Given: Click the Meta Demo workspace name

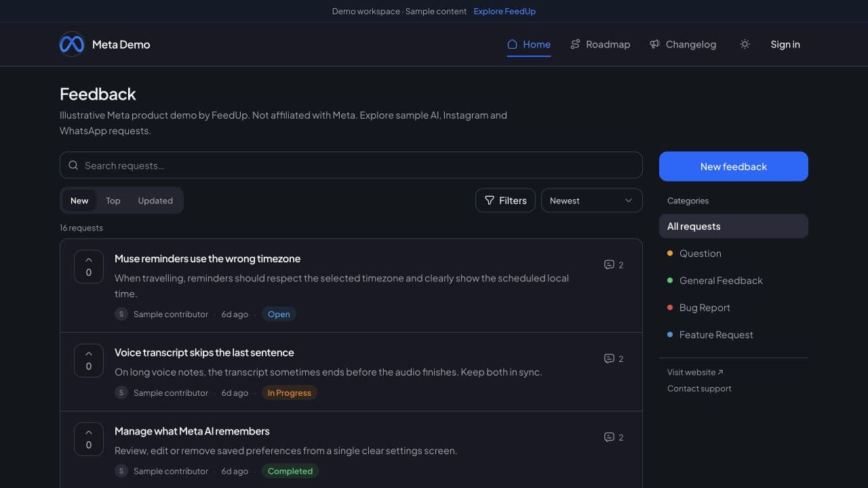Looking at the screenshot, I should (x=121, y=44).
